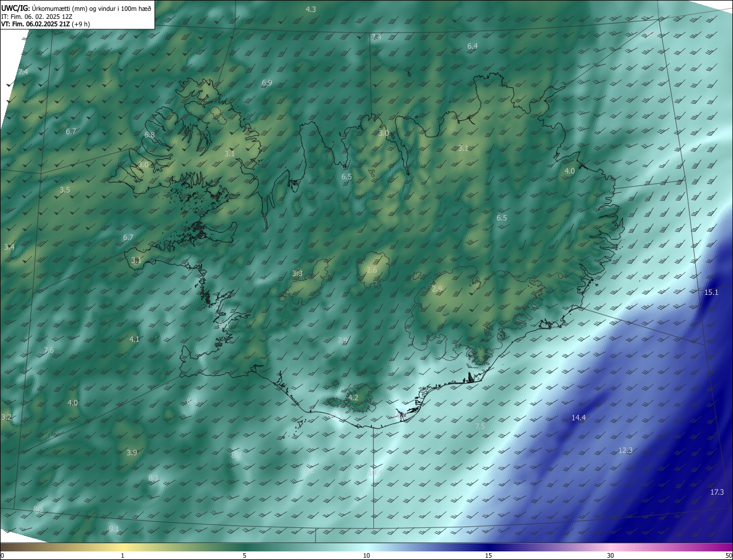The height and width of the screenshot is (560, 733).
Task: Click the 4.3 value at map top
Action: coord(311,9)
